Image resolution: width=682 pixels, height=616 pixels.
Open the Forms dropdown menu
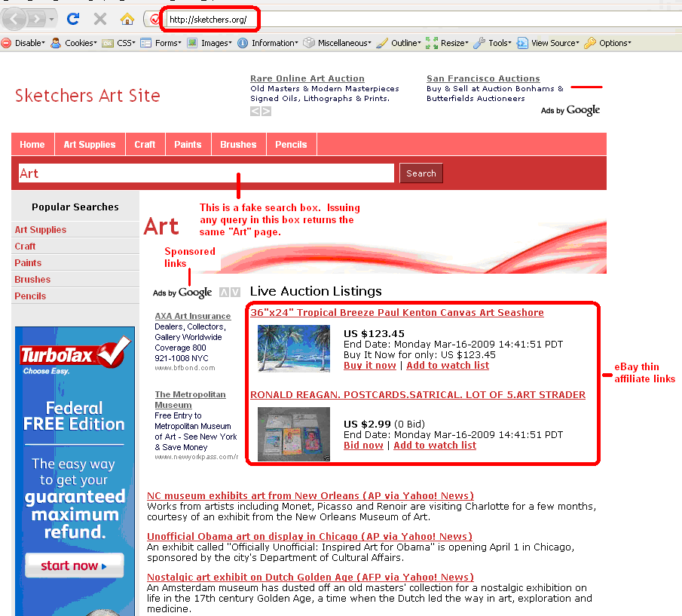tap(168, 43)
